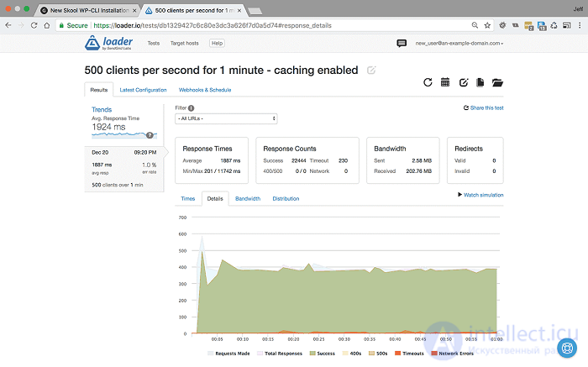Click the gear extension icon
The height and width of the screenshot is (367, 588).
point(502,25)
